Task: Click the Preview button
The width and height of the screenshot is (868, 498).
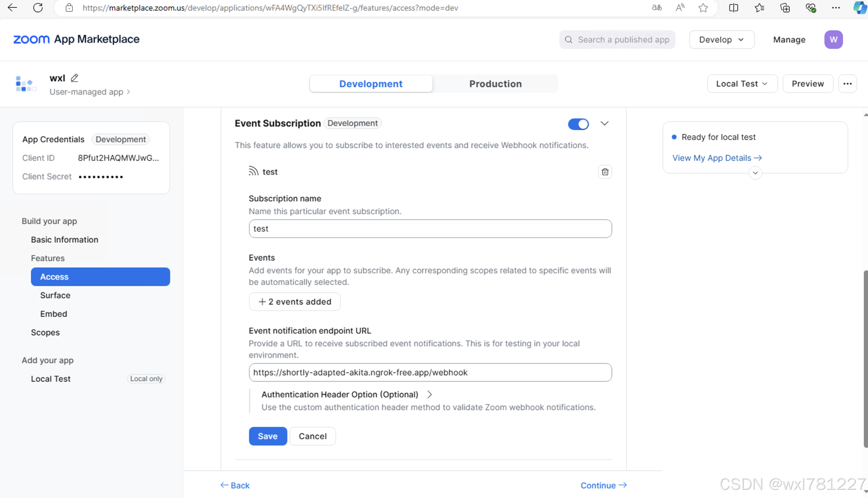Action: [808, 84]
